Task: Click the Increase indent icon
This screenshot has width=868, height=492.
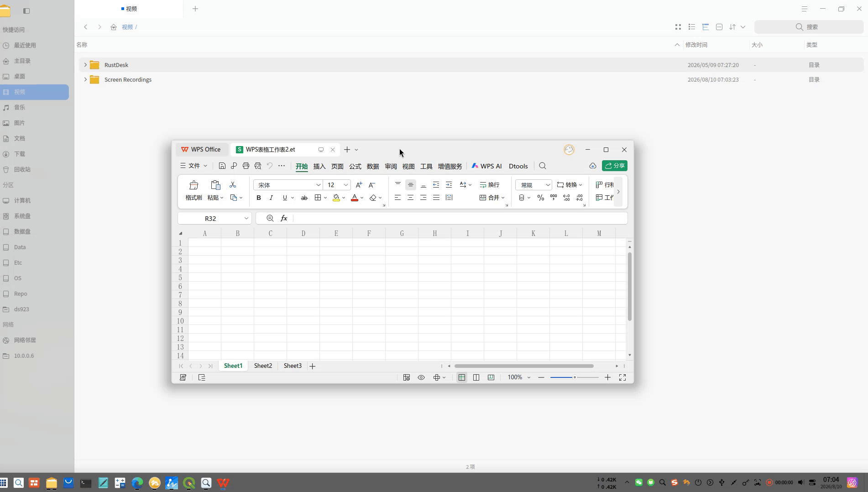Action: click(x=449, y=185)
